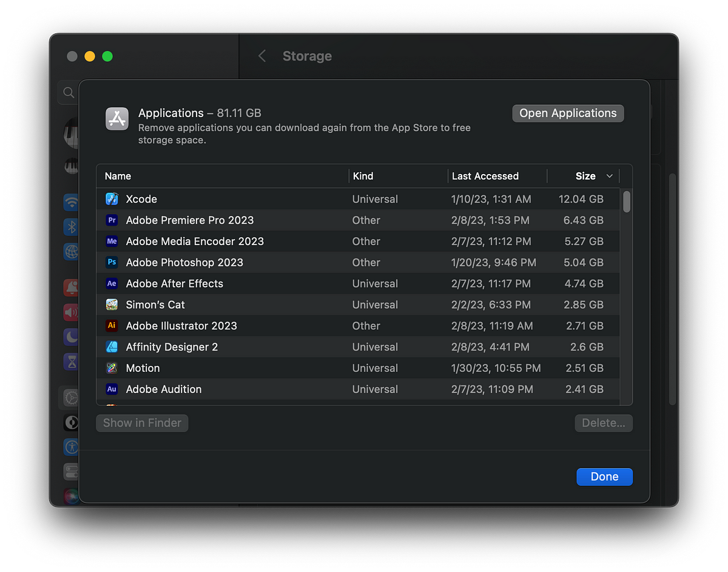Sort the list by Kind column
This screenshot has width=728, height=572.
[x=363, y=176]
